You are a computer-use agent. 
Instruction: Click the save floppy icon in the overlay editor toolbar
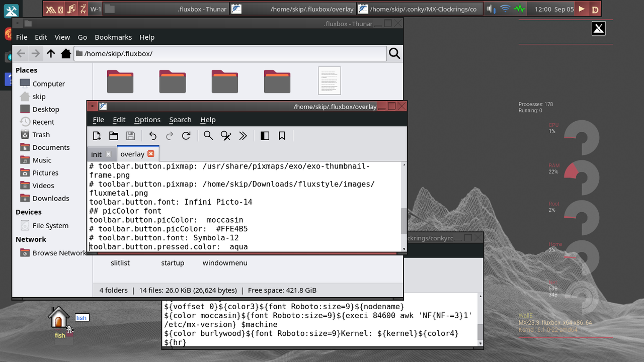(130, 136)
